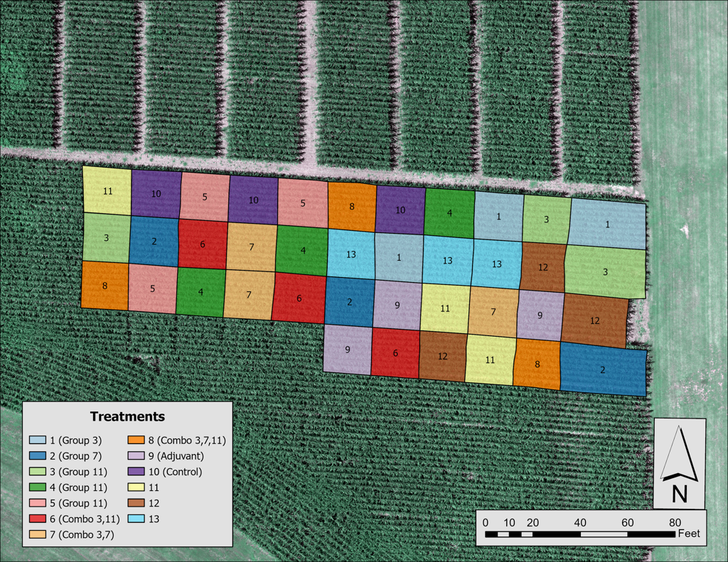The width and height of the screenshot is (728, 562).
Task: Click the legend label '4 (Group 11)'
Action: tap(78, 487)
